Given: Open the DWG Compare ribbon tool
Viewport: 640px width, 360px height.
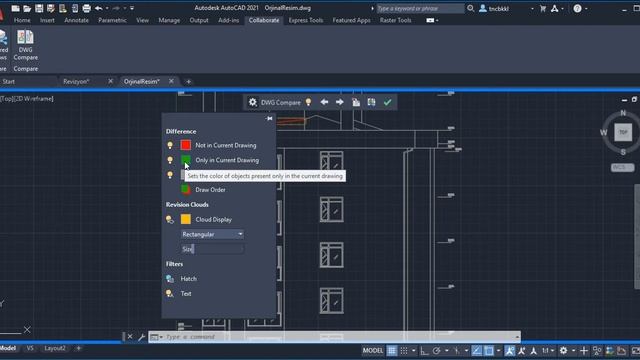Looking at the screenshot, I should pos(25,45).
